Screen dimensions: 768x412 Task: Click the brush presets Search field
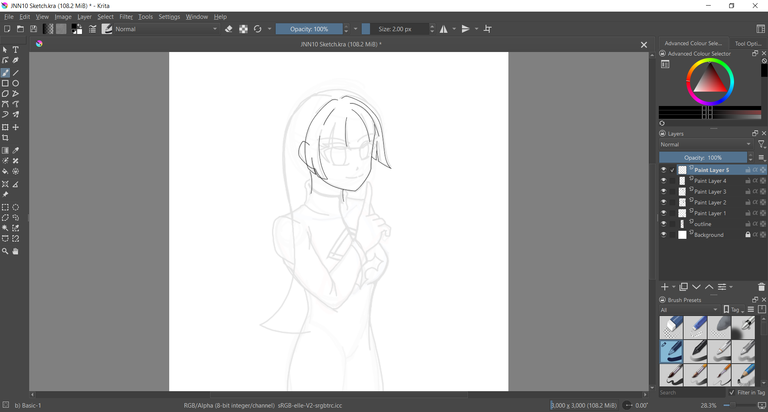click(x=690, y=393)
